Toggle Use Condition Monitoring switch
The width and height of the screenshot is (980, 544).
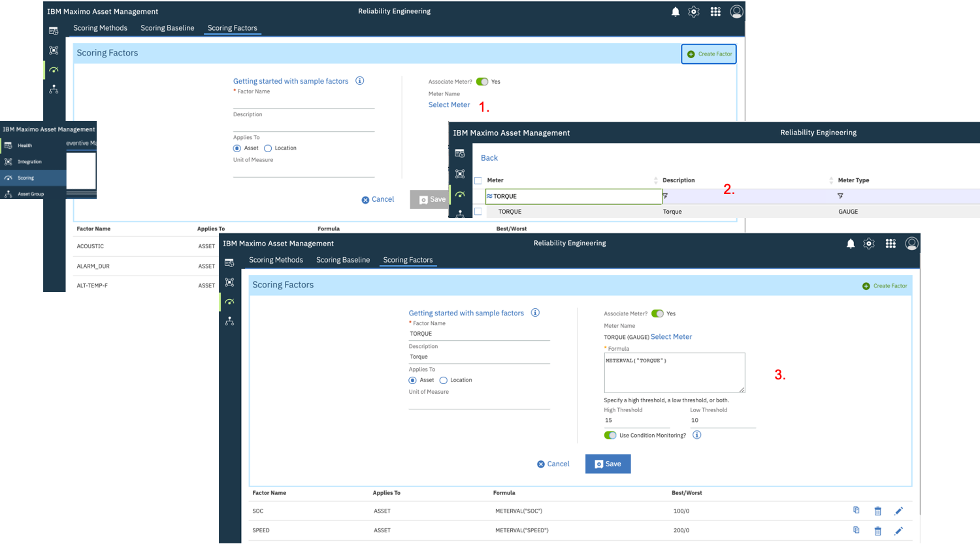610,435
